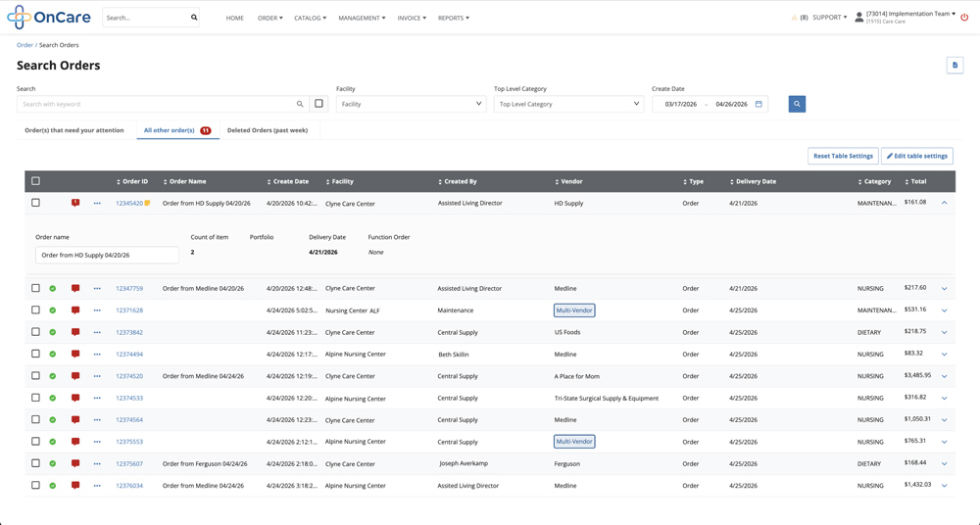
Task: Click the magnifier in top search box
Action: (194, 18)
